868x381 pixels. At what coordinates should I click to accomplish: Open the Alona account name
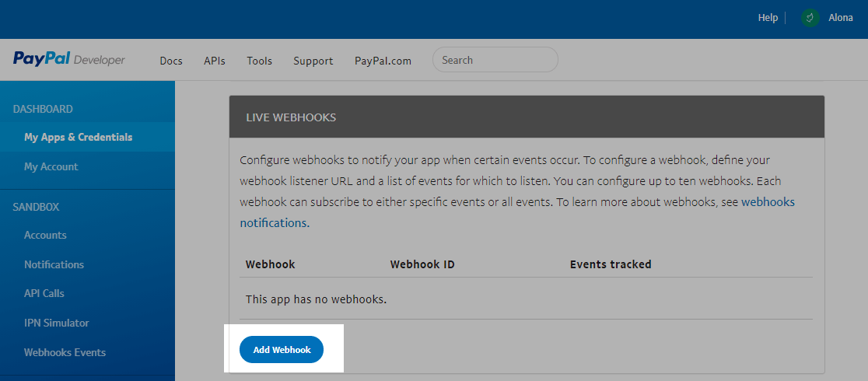841,18
